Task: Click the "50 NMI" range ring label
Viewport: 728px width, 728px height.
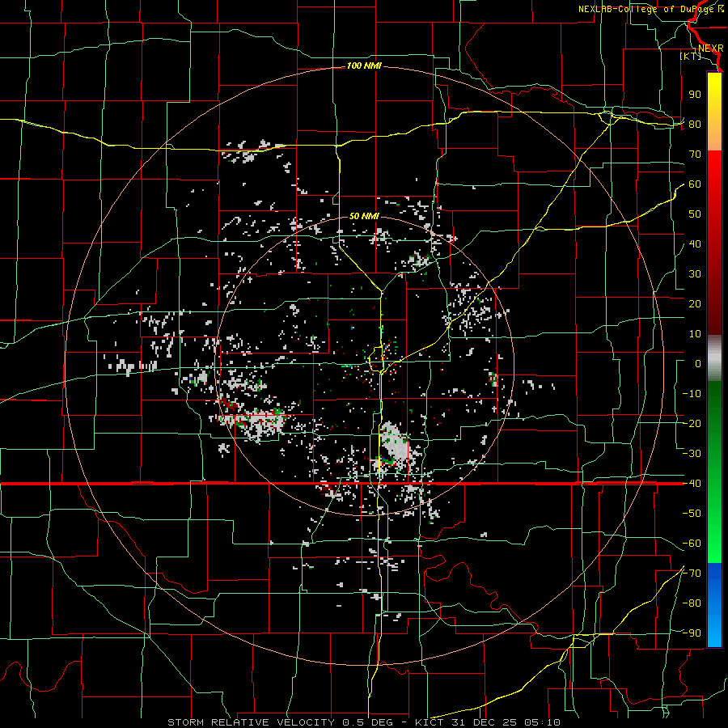Action: tap(364, 216)
